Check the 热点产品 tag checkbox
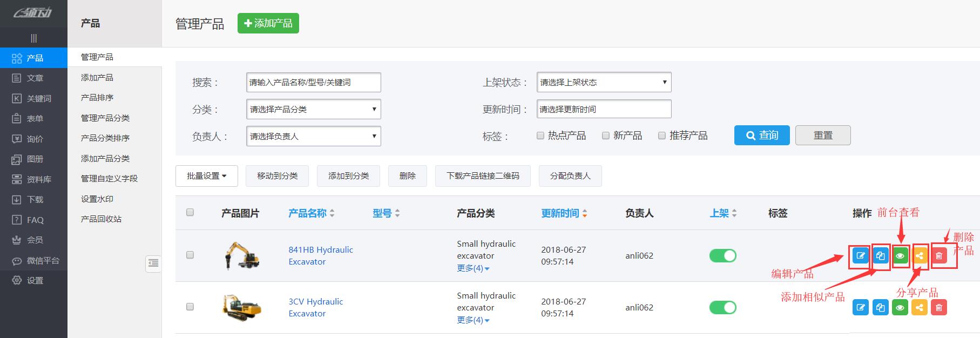 (540, 136)
